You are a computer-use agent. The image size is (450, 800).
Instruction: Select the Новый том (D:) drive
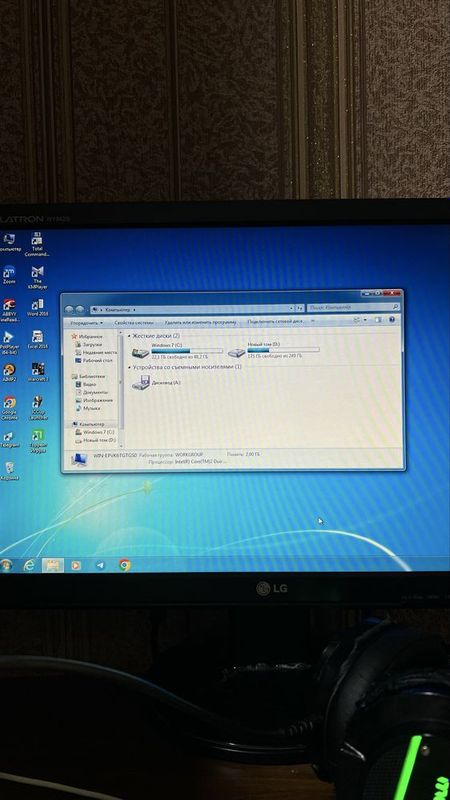(273, 351)
